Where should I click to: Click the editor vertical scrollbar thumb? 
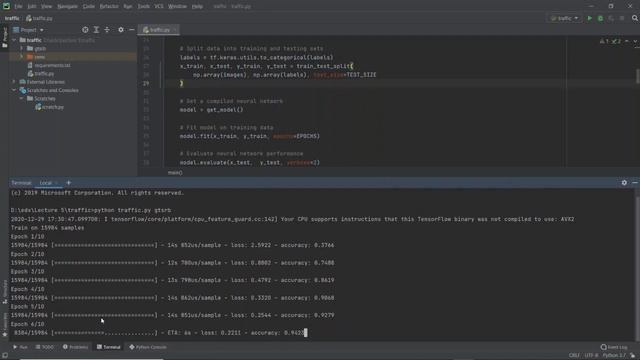tap(638, 76)
